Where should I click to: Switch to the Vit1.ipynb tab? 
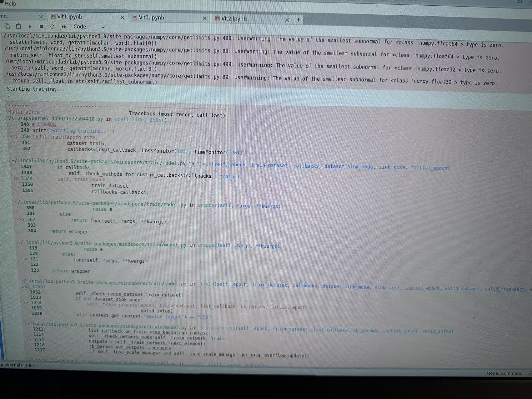point(70,17)
